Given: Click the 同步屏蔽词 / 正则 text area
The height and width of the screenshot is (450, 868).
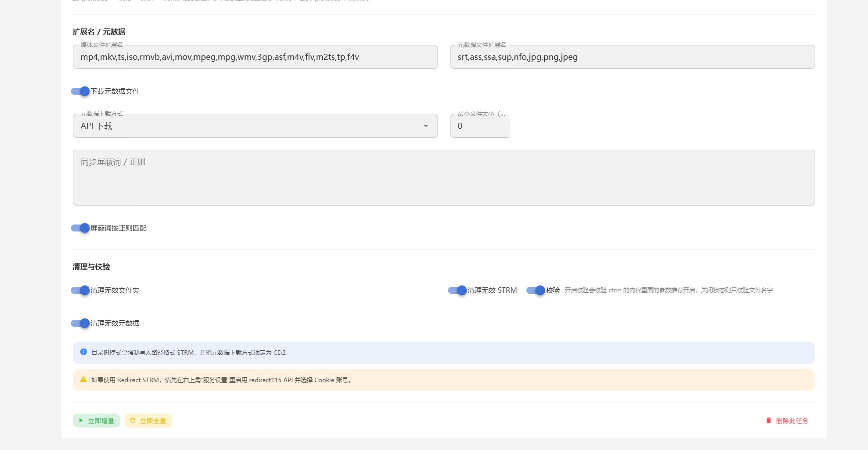Looking at the screenshot, I should tap(444, 178).
